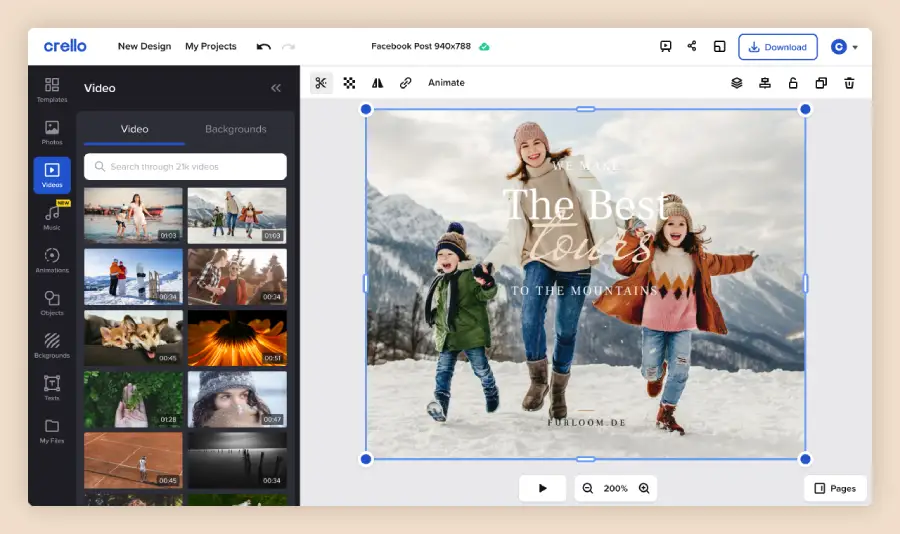Open the Objects sidebar section
This screenshot has width=900, height=534.
coord(52,303)
